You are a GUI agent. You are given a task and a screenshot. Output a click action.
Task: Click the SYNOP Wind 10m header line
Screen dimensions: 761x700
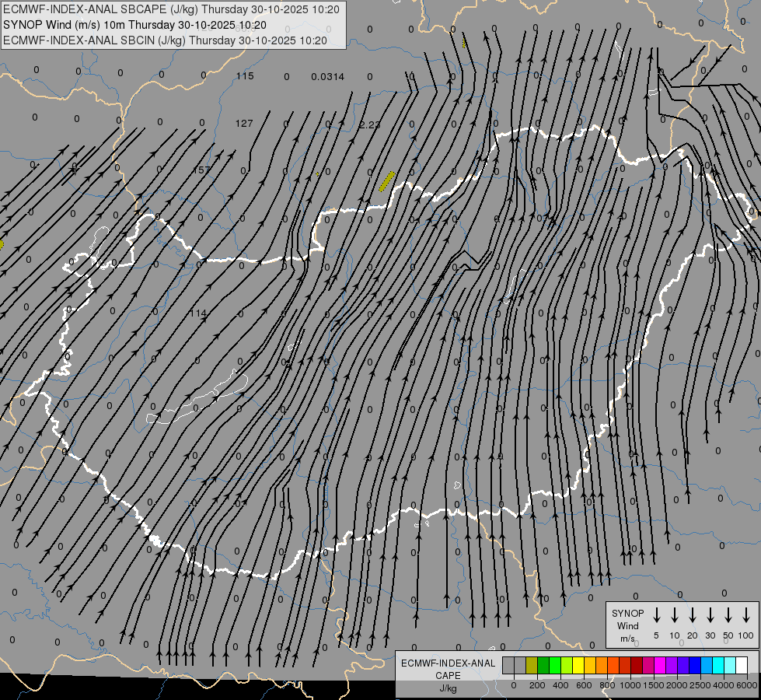coord(134,25)
